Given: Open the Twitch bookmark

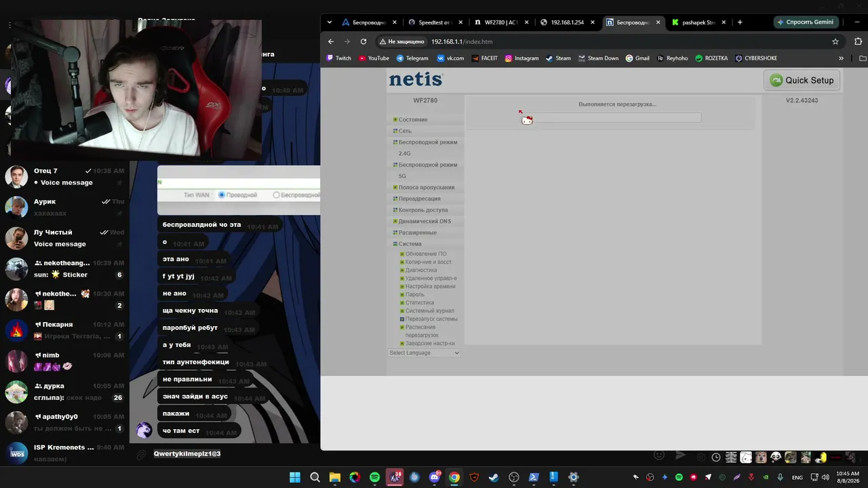Looking at the screenshot, I should pos(339,58).
